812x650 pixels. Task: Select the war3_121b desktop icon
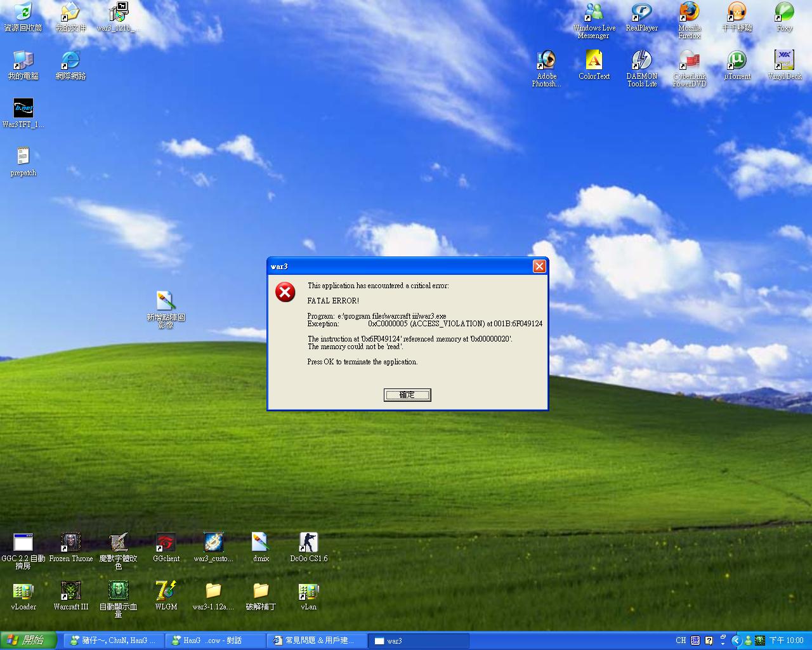(118, 17)
